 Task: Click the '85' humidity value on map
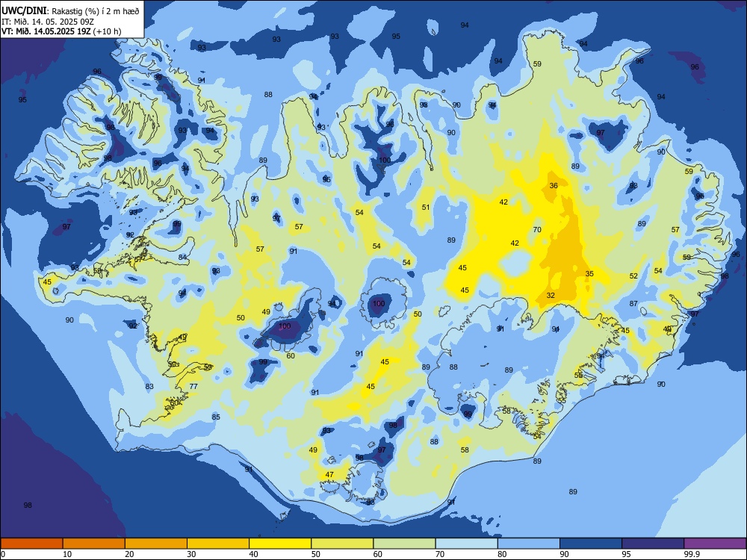point(216,417)
